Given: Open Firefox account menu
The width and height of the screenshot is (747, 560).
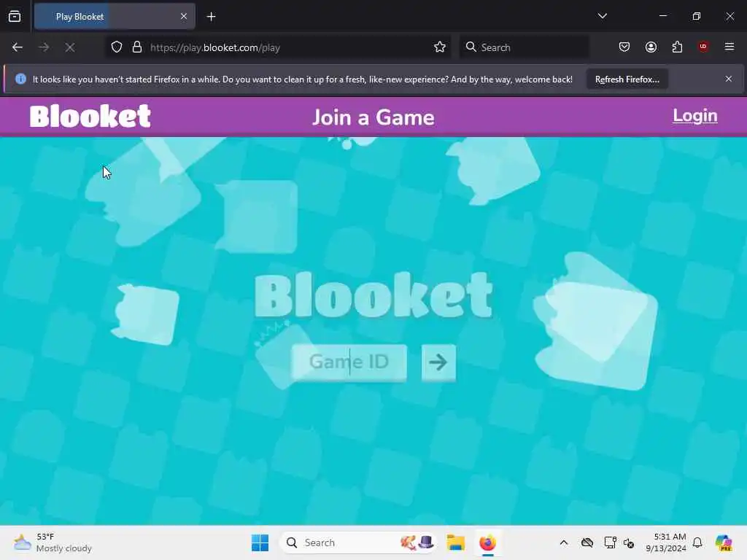Looking at the screenshot, I should point(651,47).
